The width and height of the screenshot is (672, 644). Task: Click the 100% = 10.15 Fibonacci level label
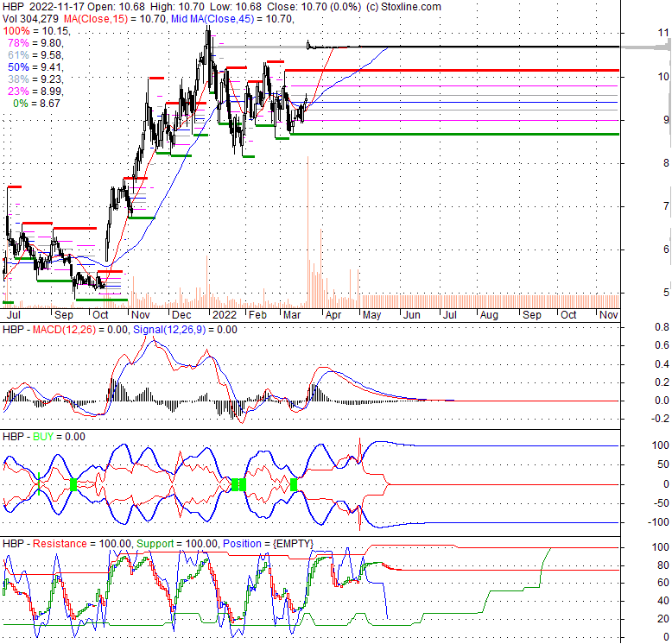point(36,30)
